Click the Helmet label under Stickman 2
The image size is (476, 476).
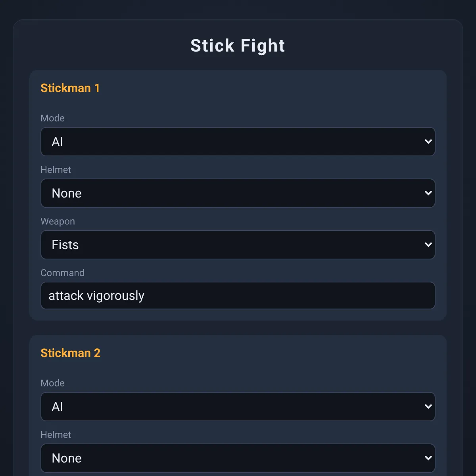click(x=56, y=435)
